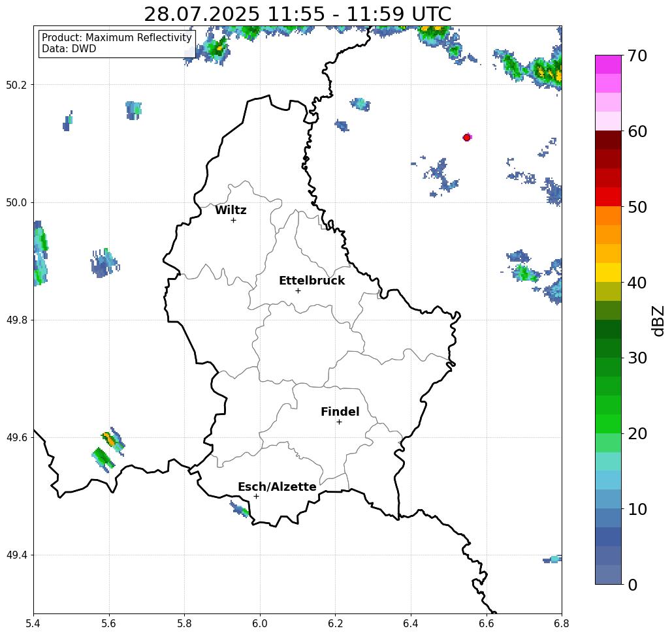Click the longitude label 5.8
The image size is (672, 635).
[x=184, y=623]
